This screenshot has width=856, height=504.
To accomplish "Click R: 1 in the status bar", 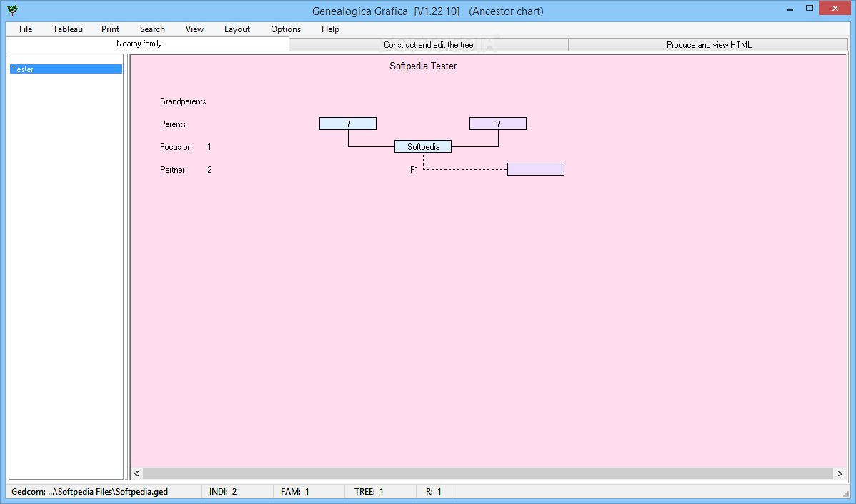I will click(434, 492).
